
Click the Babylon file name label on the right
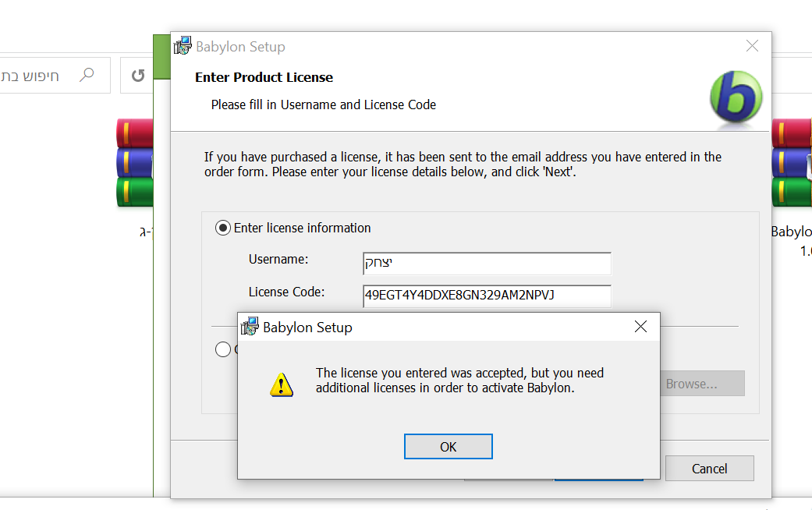click(791, 232)
